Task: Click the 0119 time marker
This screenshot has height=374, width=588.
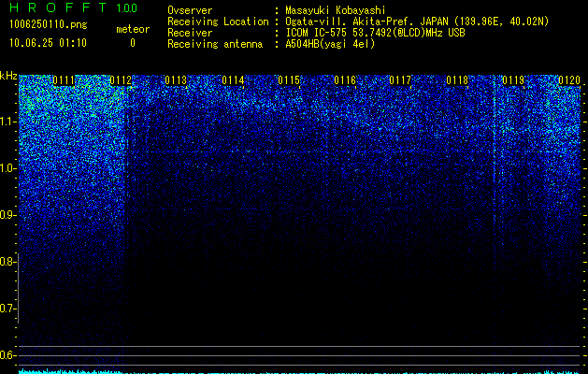Action: 513,80
